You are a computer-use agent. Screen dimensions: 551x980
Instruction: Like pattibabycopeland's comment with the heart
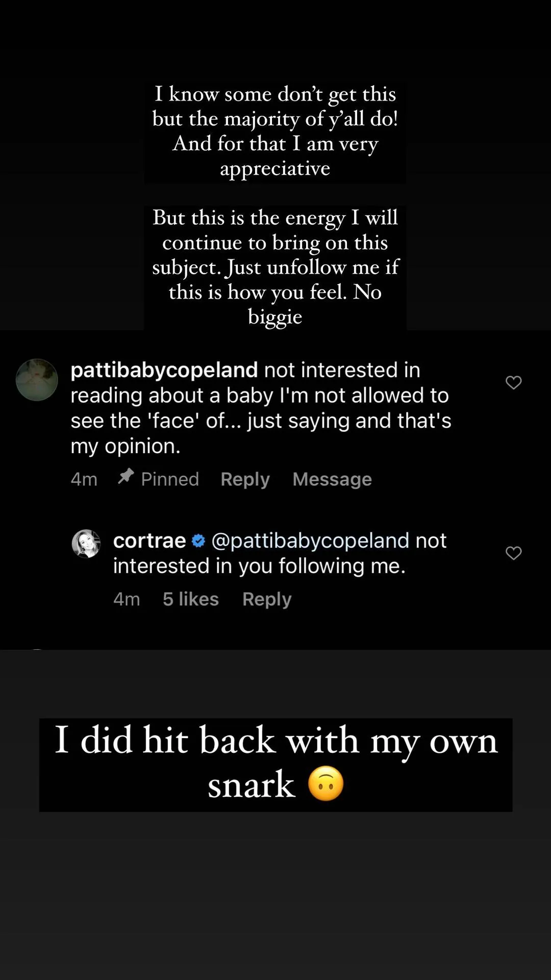(513, 382)
